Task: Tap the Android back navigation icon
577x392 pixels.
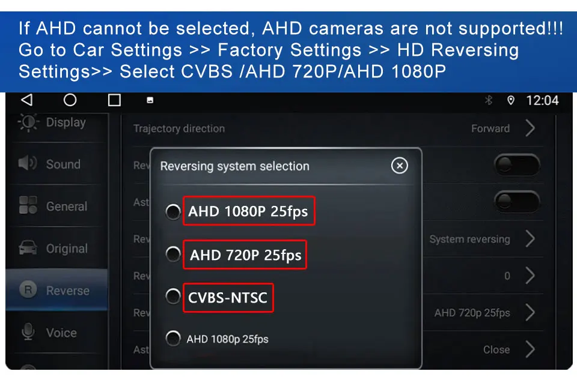Action: [27, 100]
